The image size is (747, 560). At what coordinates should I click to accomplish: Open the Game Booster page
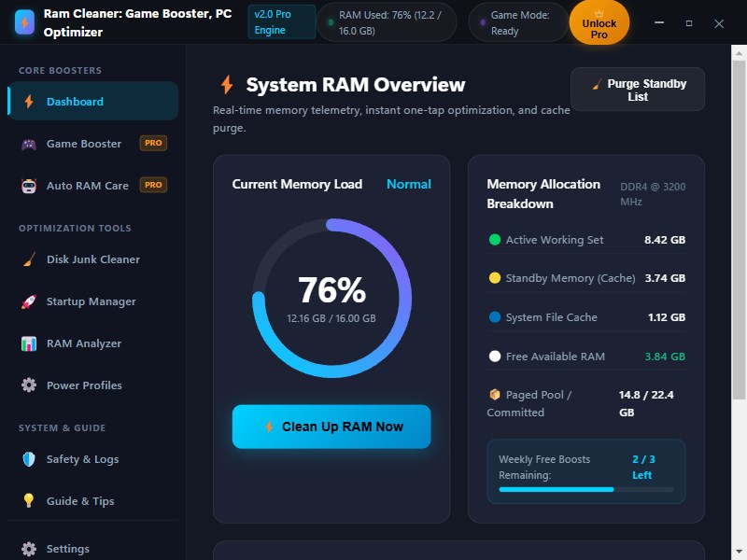pos(92,144)
